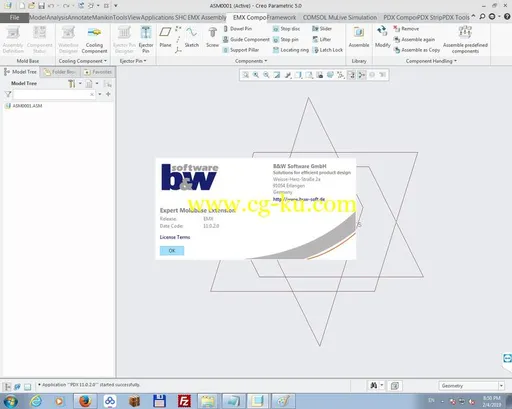Select ASM0001.ASM in the Model Tree
The width and height of the screenshot is (512, 409).
point(24,106)
